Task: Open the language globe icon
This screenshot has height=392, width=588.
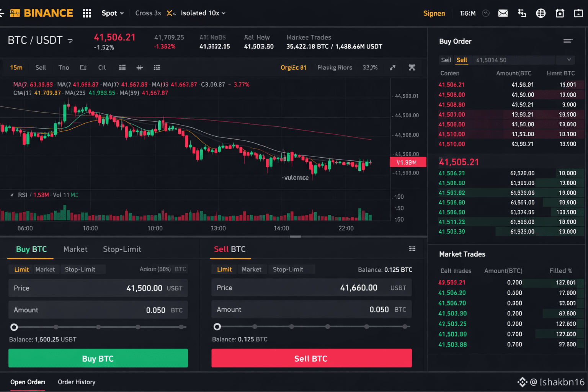Action: (541, 13)
